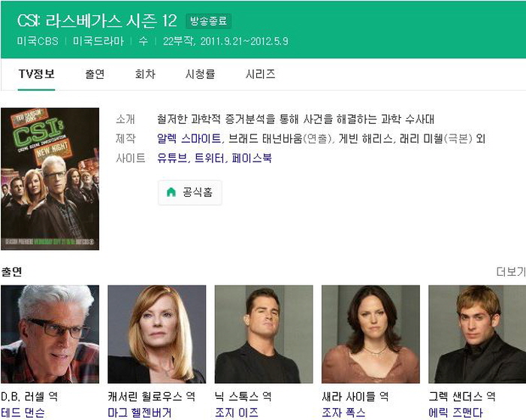Select the 닉 스톡스 character photo
Viewport: 526px width, 420px height.
pos(264,334)
